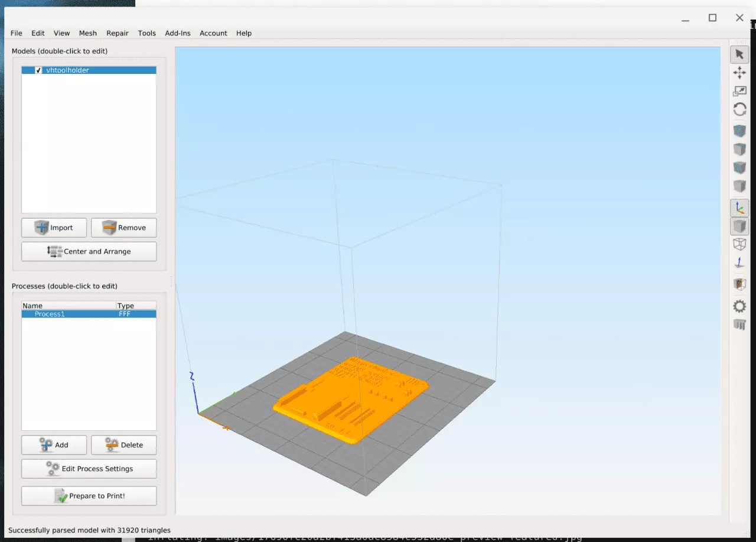Toggle the coordinate axes display icon

pyautogui.click(x=739, y=207)
